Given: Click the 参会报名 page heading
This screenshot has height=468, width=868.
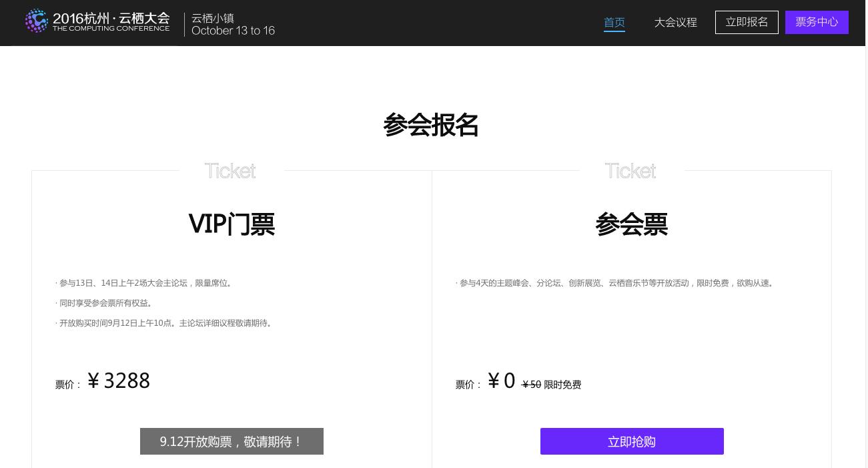Looking at the screenshot, I should 431,125.
